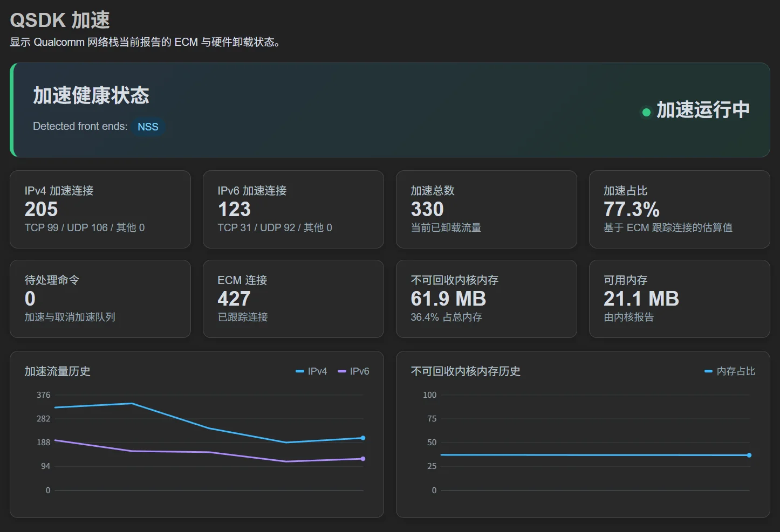Click the 可用内存 card title
The image size is (780, 532).
[626, 280]
